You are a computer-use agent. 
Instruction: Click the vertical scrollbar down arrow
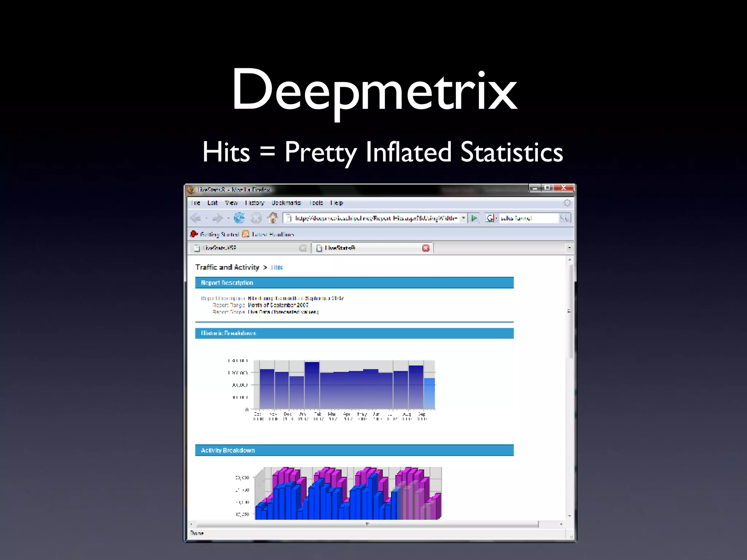pos(570,516)
